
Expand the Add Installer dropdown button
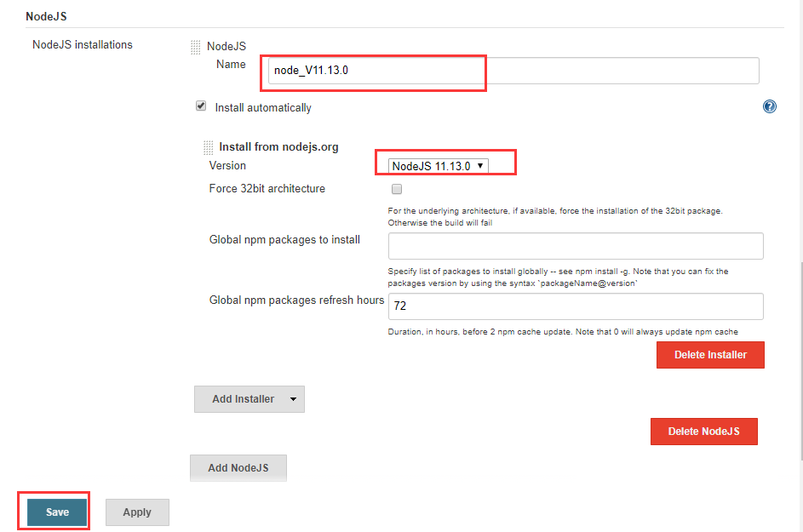click(250, 399)
